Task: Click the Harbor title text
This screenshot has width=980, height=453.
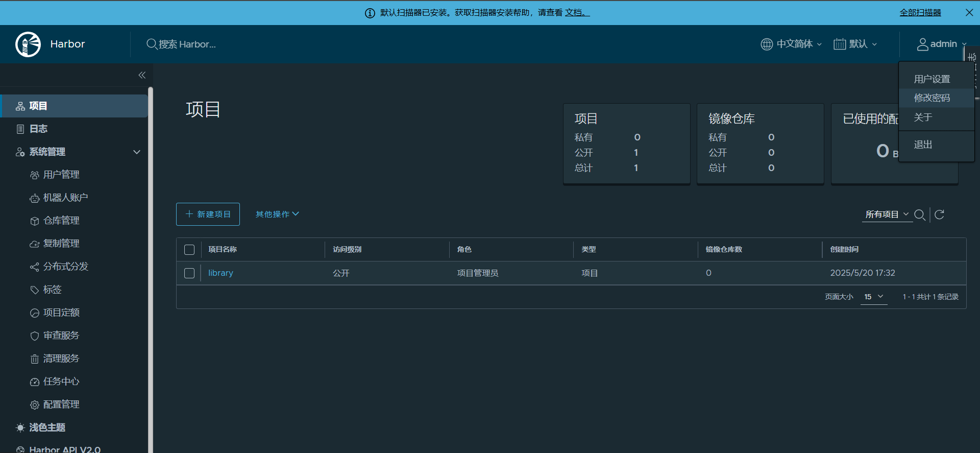Action: coord(67,44)
